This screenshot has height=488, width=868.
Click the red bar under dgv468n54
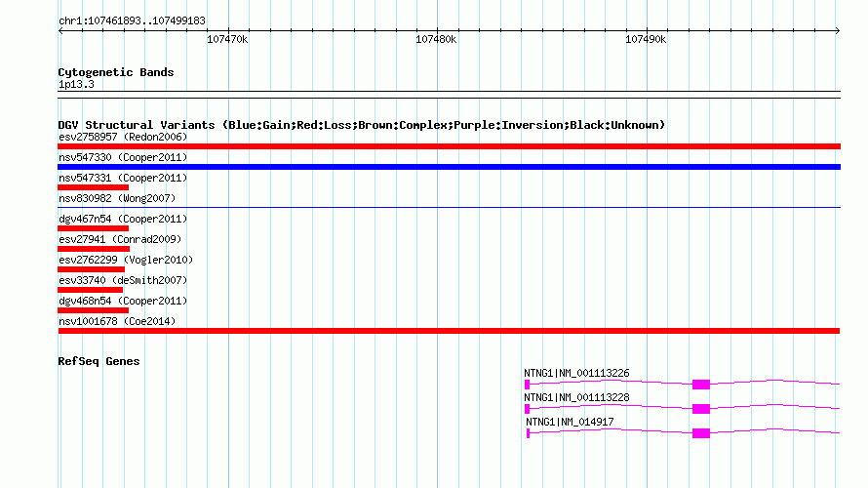93,310
